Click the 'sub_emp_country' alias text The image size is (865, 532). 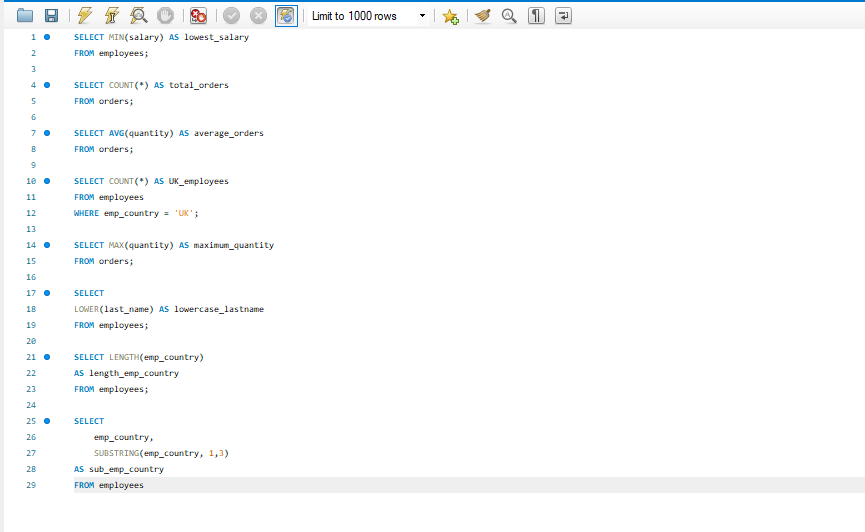126,469
